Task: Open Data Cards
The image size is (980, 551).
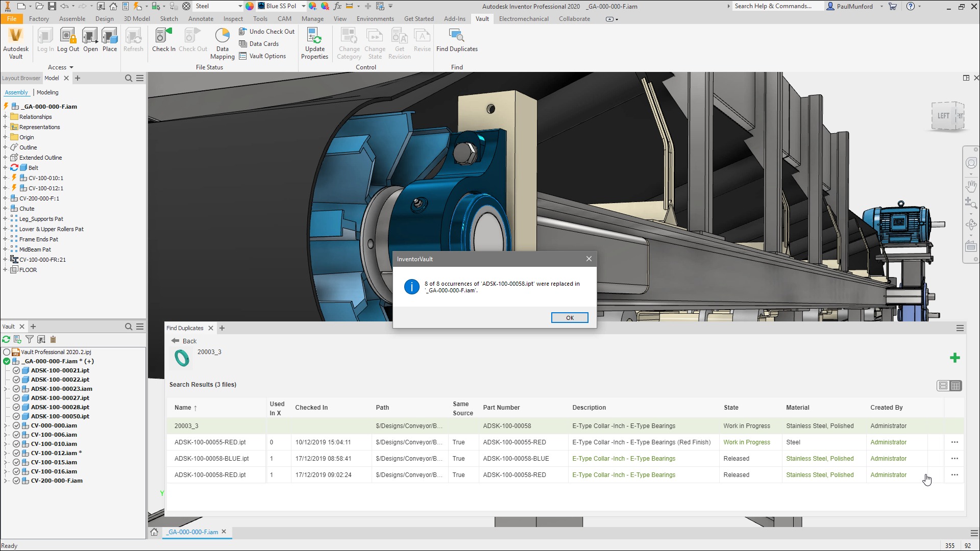Action: [259, 44]
